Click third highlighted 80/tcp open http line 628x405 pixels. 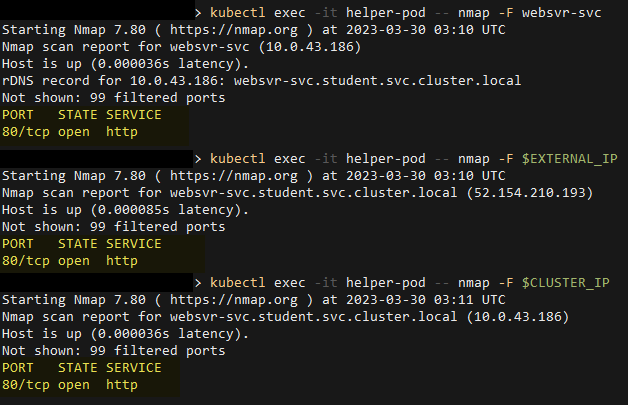click(70, 385)
